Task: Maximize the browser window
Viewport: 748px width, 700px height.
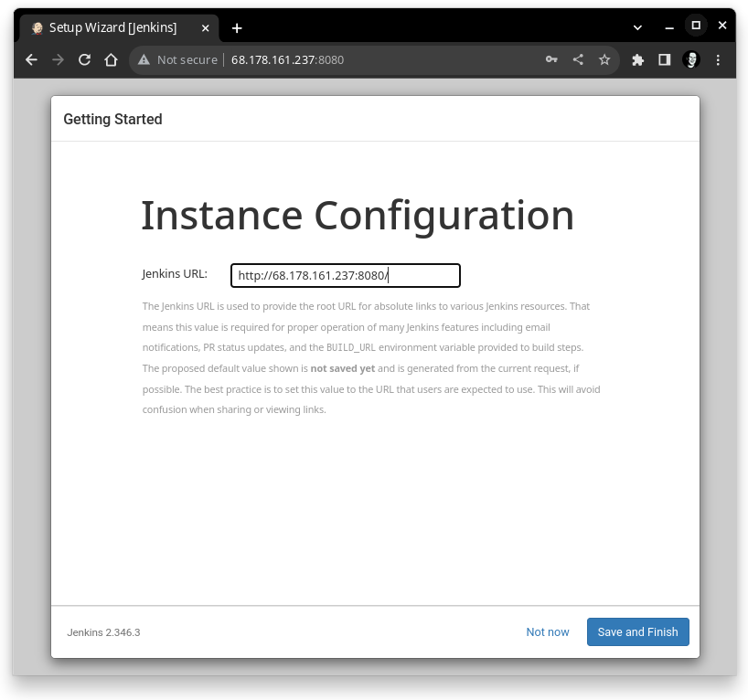Action: (x=696, y=26)
